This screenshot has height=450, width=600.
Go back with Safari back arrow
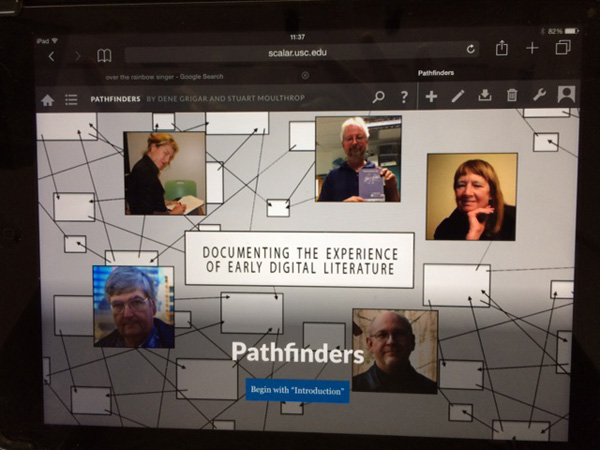51,57
